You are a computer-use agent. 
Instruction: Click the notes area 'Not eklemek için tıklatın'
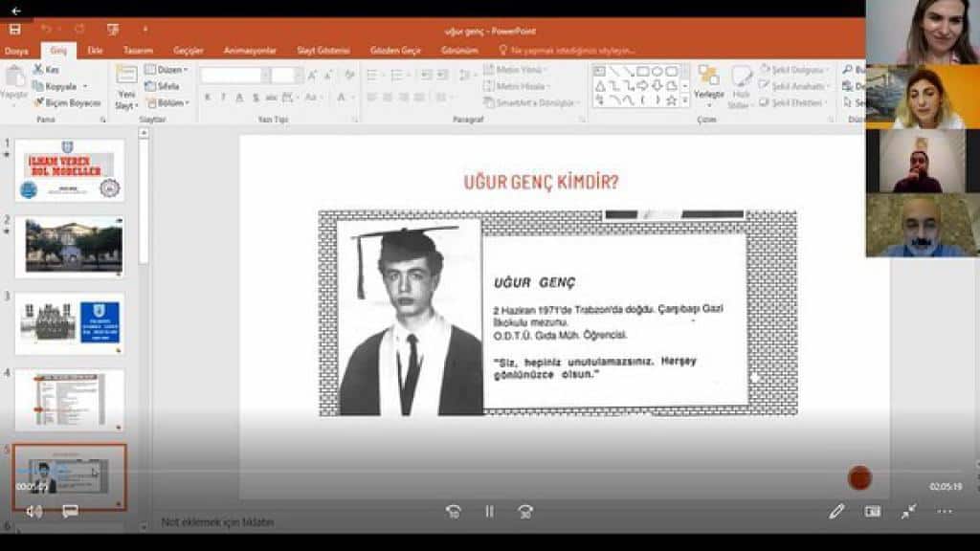(217, 521)
